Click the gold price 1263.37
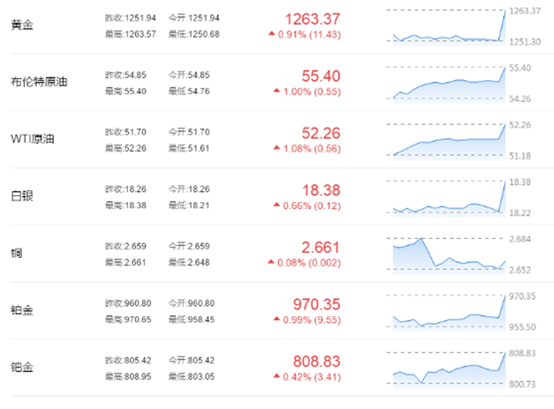Viewport: 554px width, 409px height. coord(313,19)
